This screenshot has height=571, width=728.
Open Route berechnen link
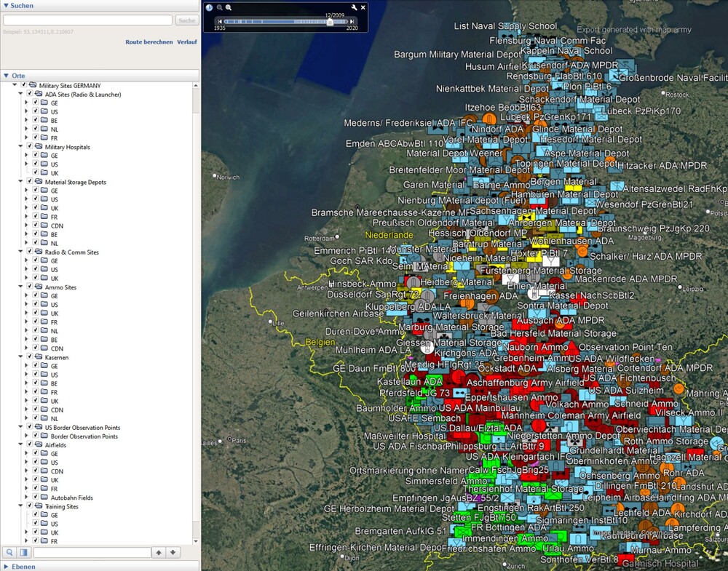pyautogui.click(x=149, y=41)
